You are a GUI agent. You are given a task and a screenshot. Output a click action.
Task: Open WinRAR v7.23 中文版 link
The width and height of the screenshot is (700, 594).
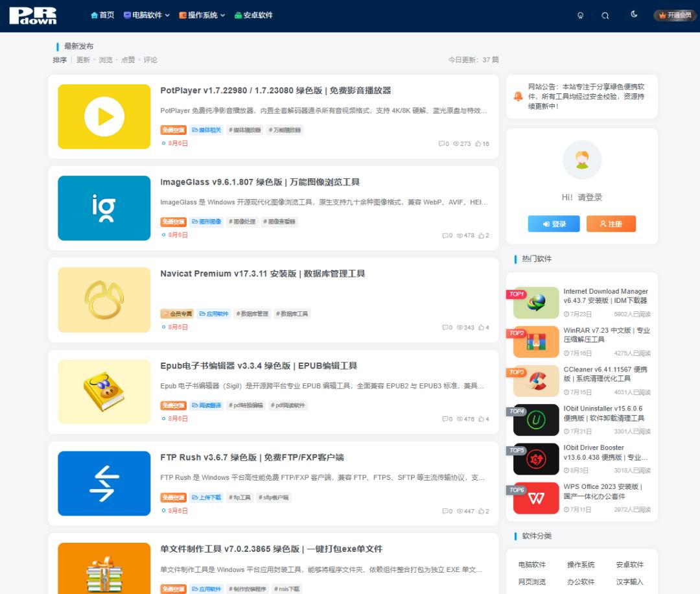tap(607, 335)
